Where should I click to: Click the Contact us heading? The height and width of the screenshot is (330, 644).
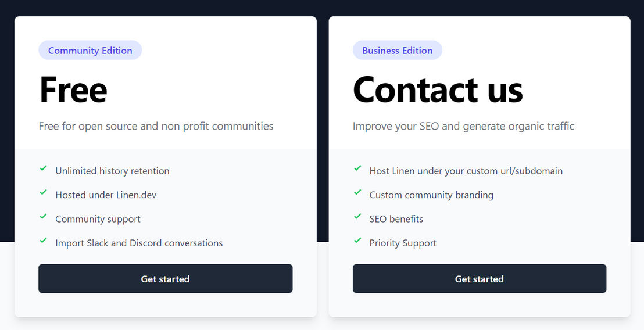tap(438, 89)
